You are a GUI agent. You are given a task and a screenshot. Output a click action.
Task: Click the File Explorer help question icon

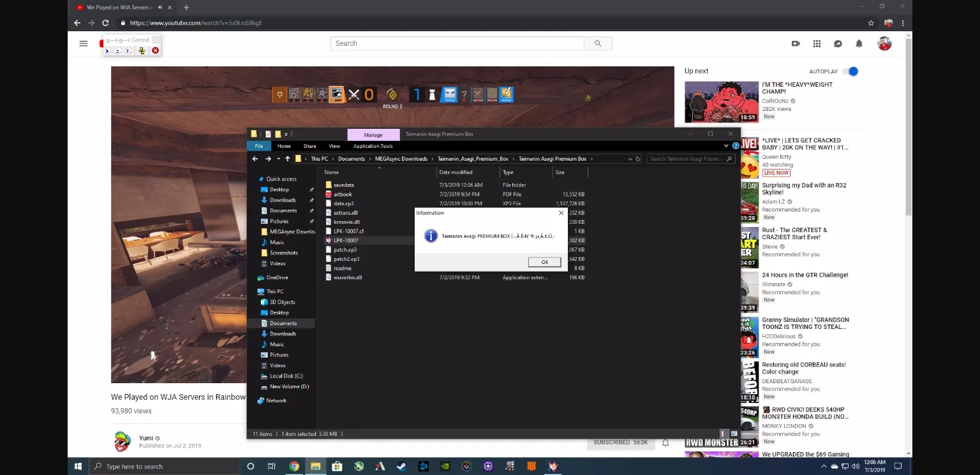click(x=736, y=146)
